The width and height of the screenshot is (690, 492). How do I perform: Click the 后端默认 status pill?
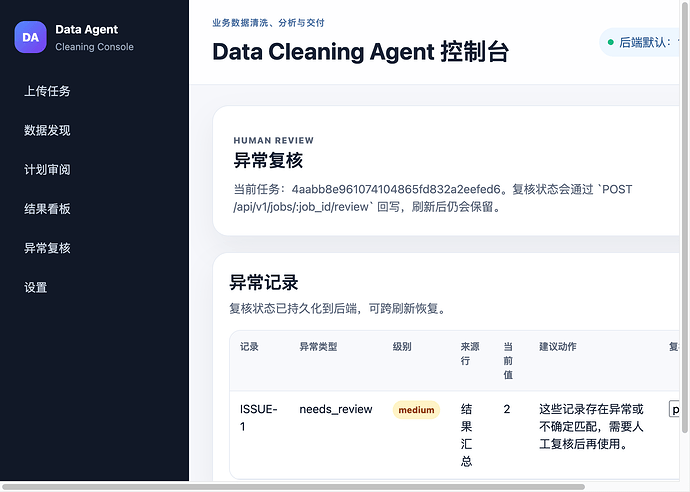[640, 42]
